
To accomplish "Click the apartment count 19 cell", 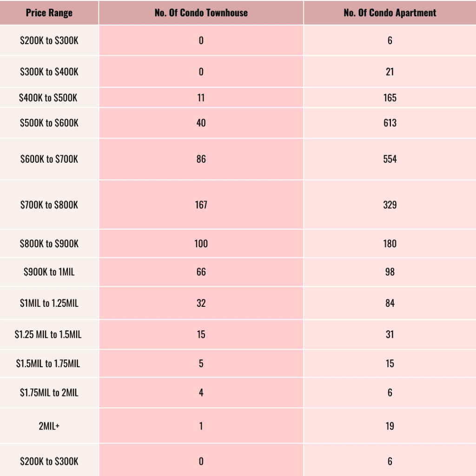I will (390, 426).
